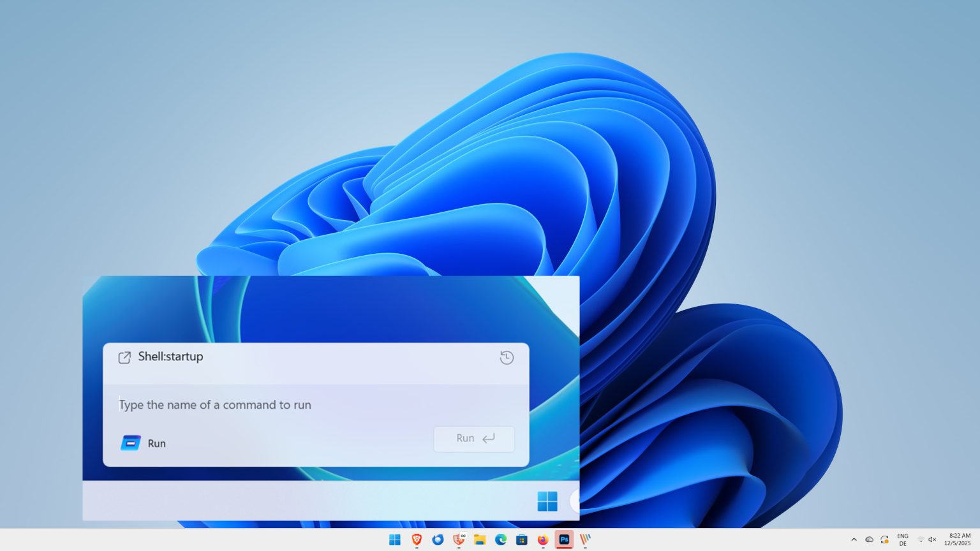
Task: Open the Microsoft Store
Action: tap(522, 540)
